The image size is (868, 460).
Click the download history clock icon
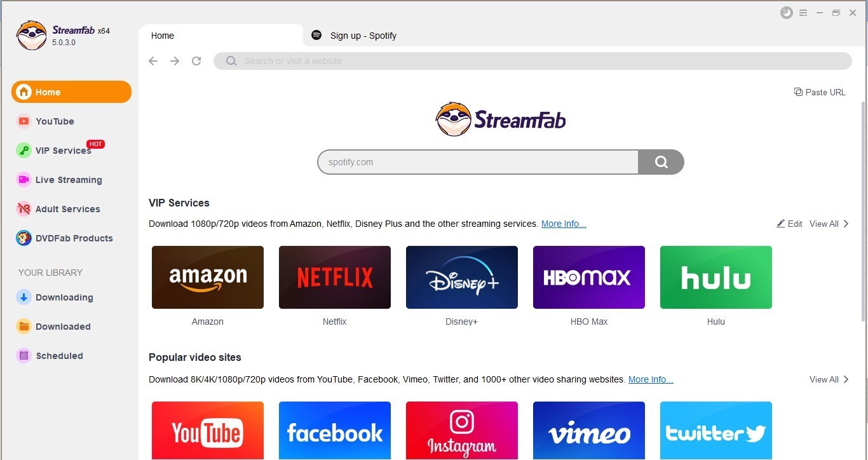click(x=786, y=12)
